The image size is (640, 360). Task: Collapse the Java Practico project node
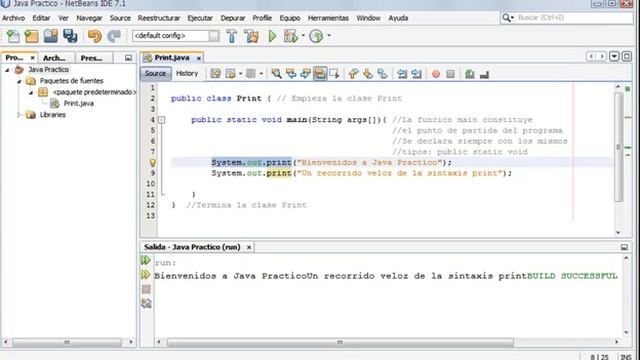click(7, 70)
